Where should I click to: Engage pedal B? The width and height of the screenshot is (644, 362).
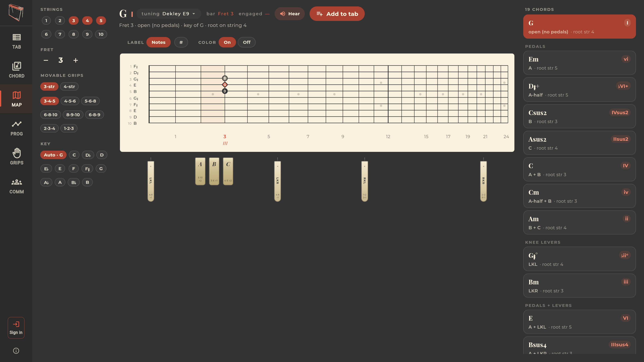(214, 171)
